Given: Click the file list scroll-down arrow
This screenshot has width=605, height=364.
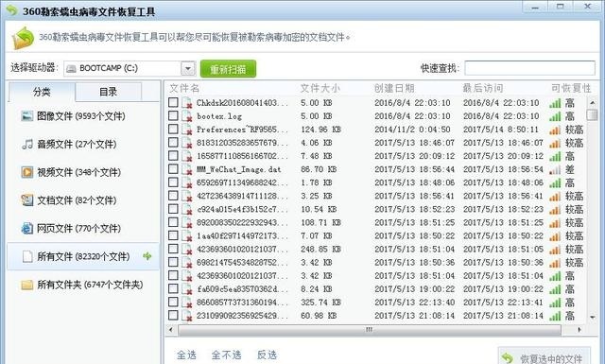Looking at the screenshot, I should click(593, 318).
